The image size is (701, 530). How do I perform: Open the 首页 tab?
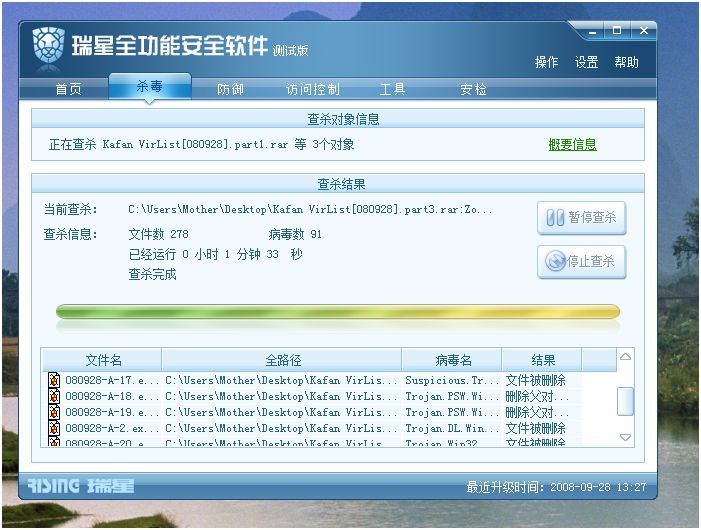(68, 89)
